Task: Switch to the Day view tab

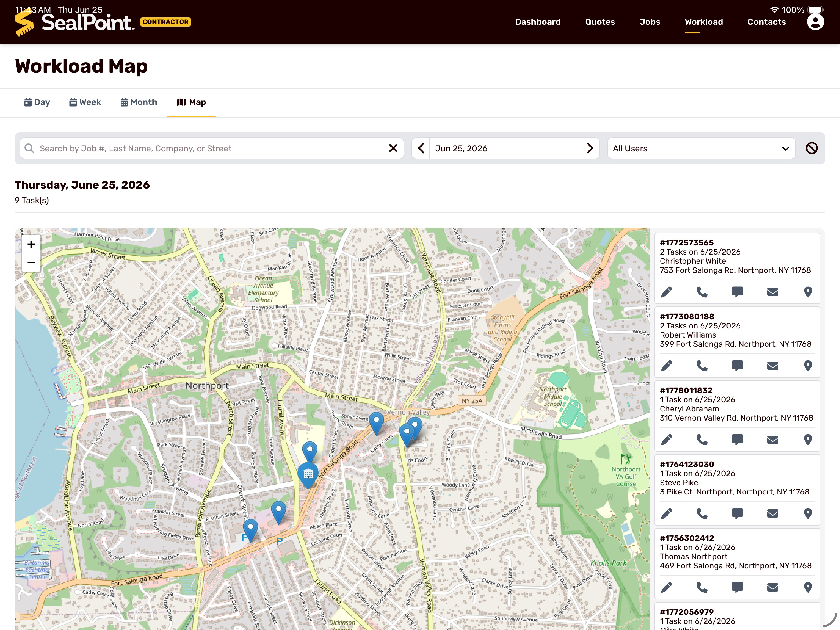Action: 37,102
